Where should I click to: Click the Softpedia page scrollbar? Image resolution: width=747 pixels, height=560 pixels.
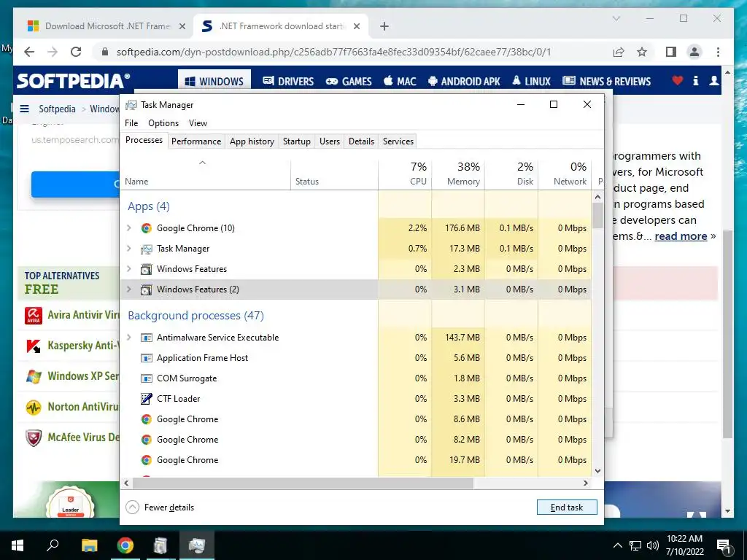tap(727, 334)
